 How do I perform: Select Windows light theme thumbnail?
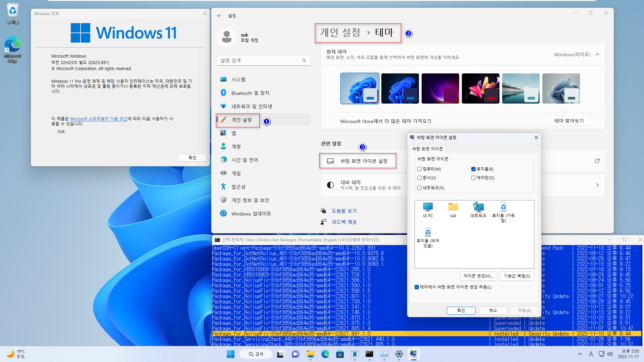[x=360, y=88]
